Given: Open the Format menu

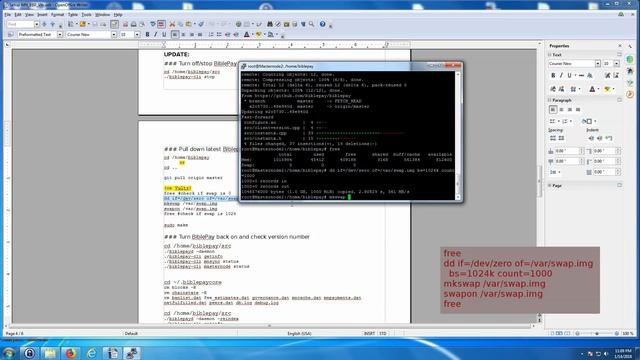Looking at the screenshot, I should click(57, 14).
